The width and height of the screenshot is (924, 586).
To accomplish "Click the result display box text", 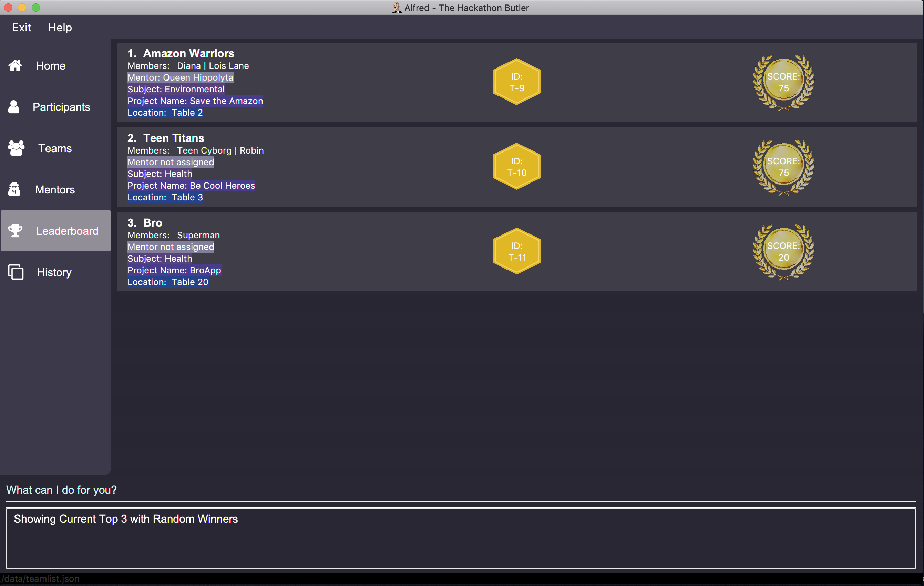I will click(x=126, y=519).
